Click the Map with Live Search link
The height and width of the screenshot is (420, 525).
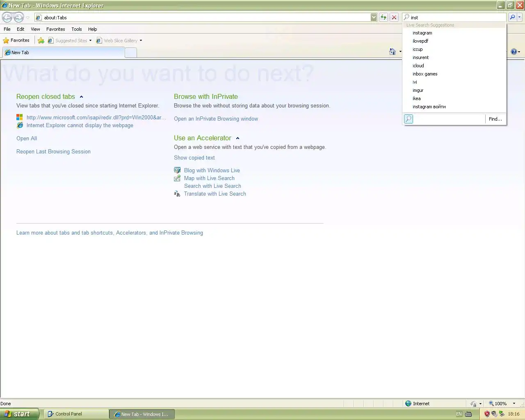209,178
